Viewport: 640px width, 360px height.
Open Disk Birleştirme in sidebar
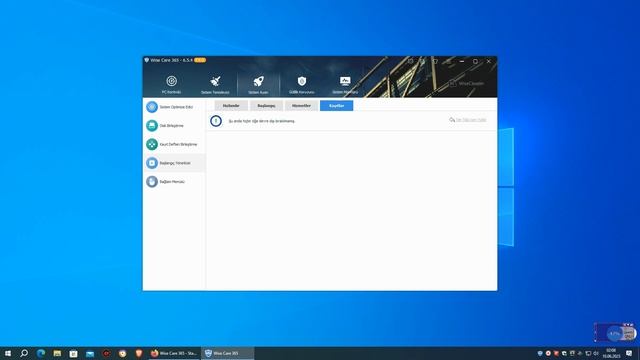point(174,126)
